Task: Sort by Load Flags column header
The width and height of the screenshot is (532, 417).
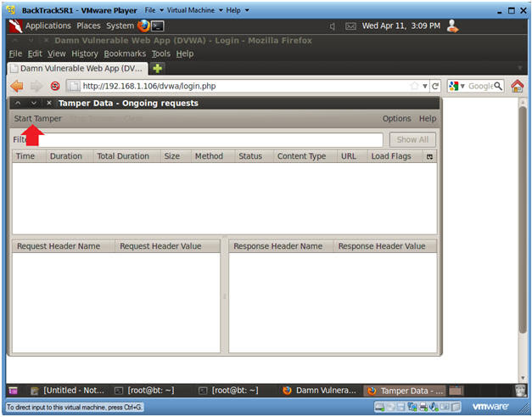Action: [395, 156]
